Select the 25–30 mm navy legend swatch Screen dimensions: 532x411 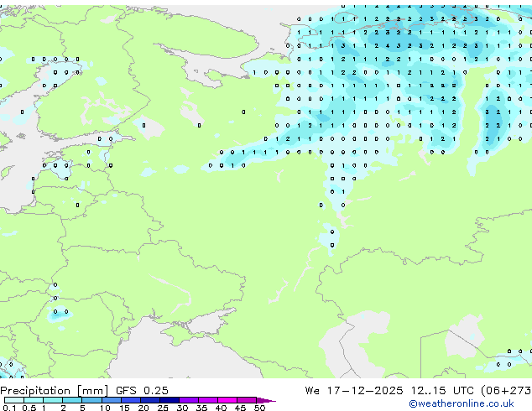[169, 400]
